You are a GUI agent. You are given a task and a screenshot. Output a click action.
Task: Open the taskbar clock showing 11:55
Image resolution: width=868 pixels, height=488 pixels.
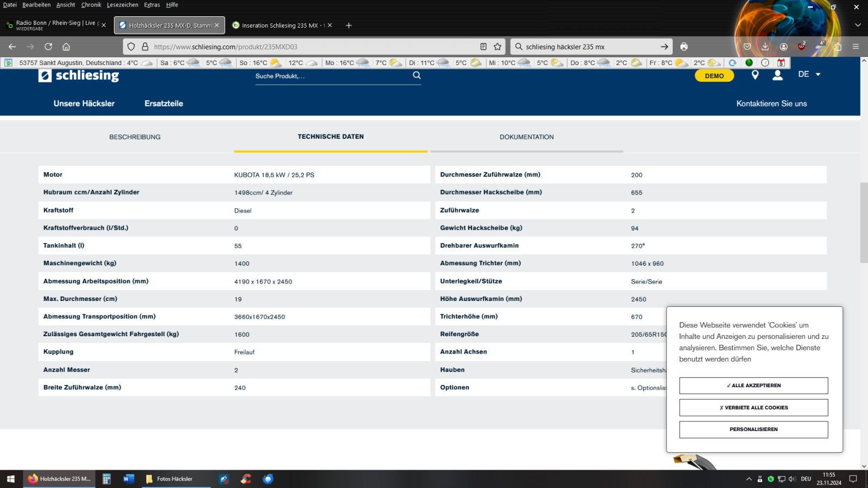click(829, 479)
